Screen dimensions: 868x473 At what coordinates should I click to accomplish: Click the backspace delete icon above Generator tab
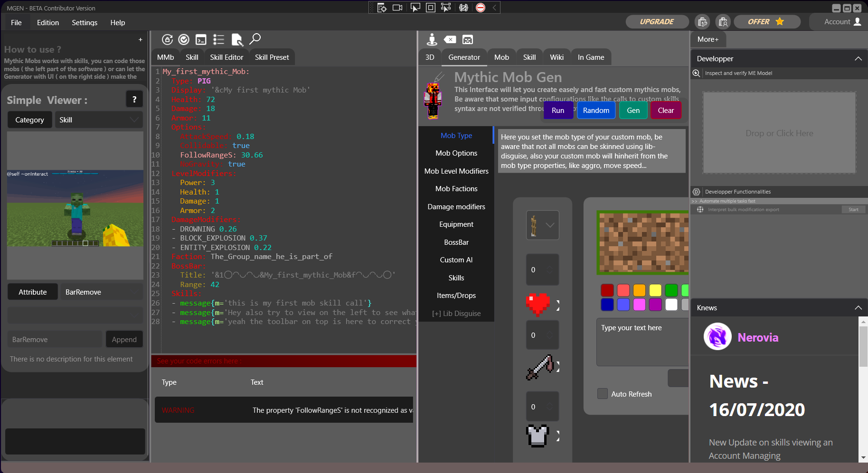tap(450, 39)
